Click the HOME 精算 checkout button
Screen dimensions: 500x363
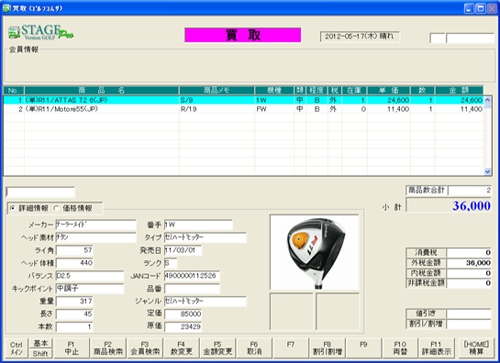pyautogui.click(x=477, y=348)
